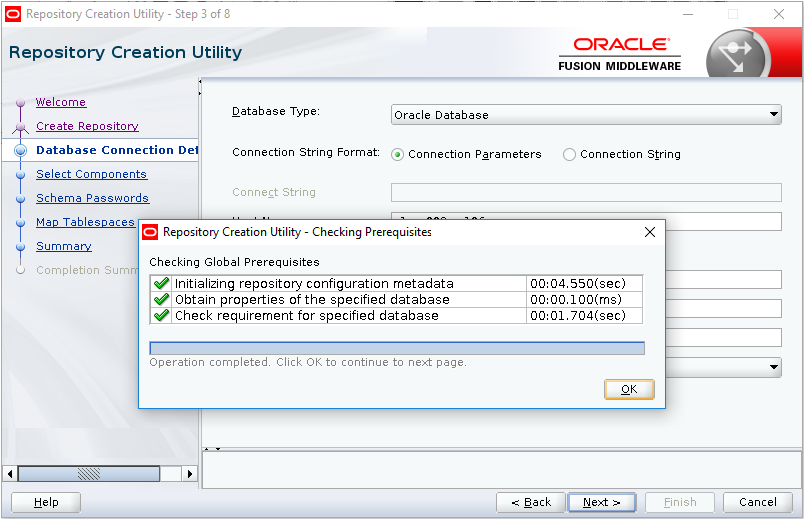Click the checkmark beside Obtain properties row
Image resolution: width=804 pixels, height=519 pixels.
[161, 300]
